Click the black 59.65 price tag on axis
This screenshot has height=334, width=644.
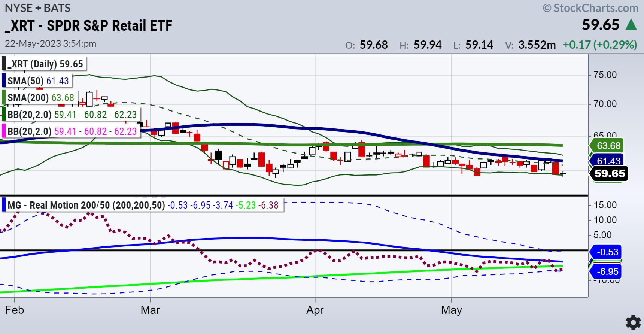610,174
